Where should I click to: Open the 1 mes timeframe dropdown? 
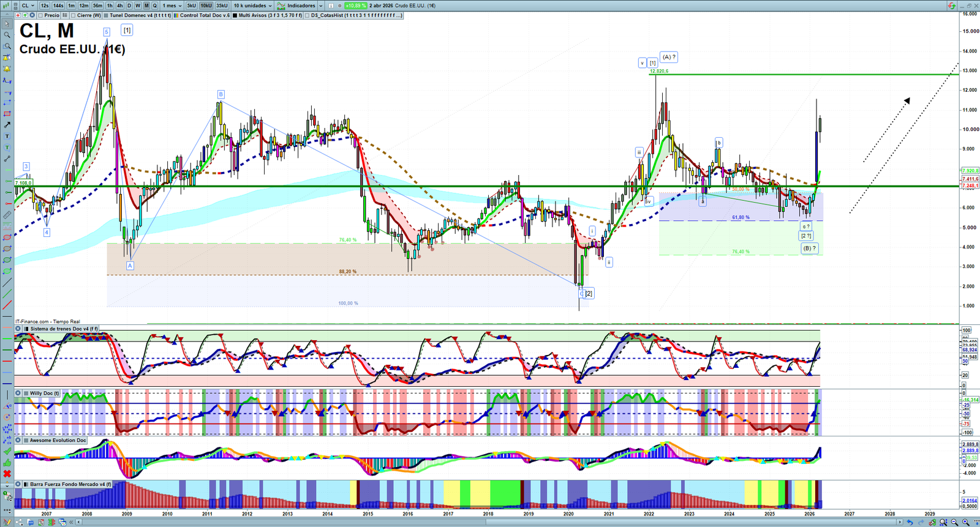(172, 6)
